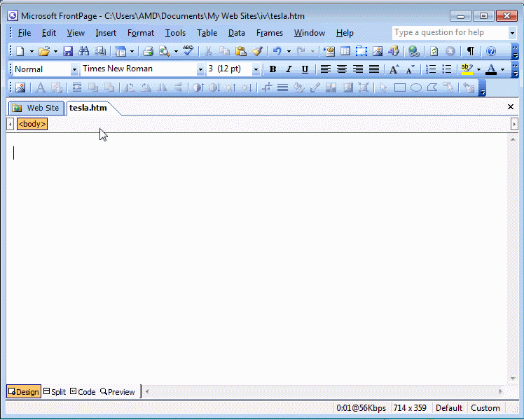Open the font size dropdown
The height and width of the screenshot is (420, 524).
pos(255,69)
